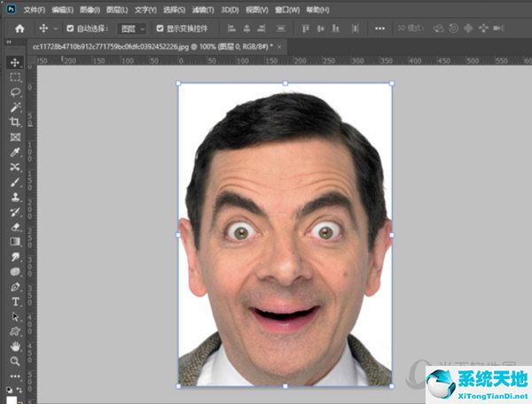Screen dimensions: 532x404
Task: Pick the Clone Stamp tool
Action: (15, 197)
